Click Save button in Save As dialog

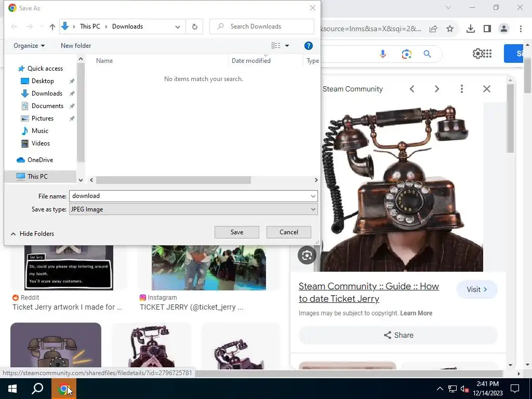pos(236,232)
